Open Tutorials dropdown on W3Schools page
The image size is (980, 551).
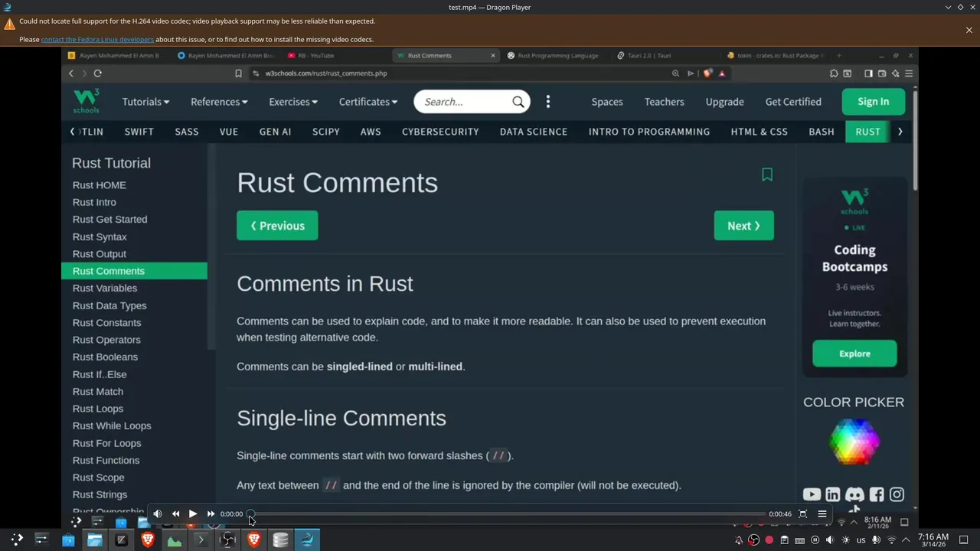pyautogui.click(x=145, y=102)
